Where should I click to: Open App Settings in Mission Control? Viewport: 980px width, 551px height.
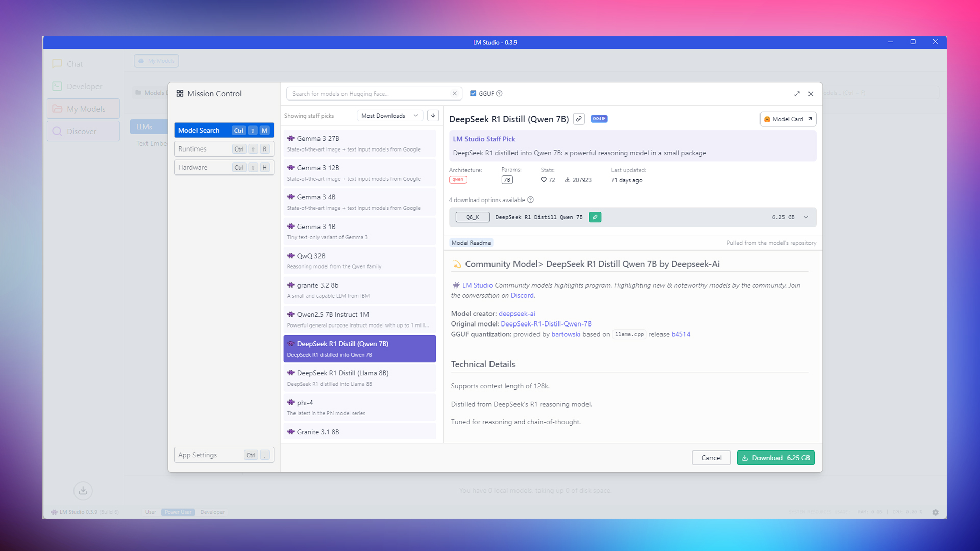(x=224, y=455)
